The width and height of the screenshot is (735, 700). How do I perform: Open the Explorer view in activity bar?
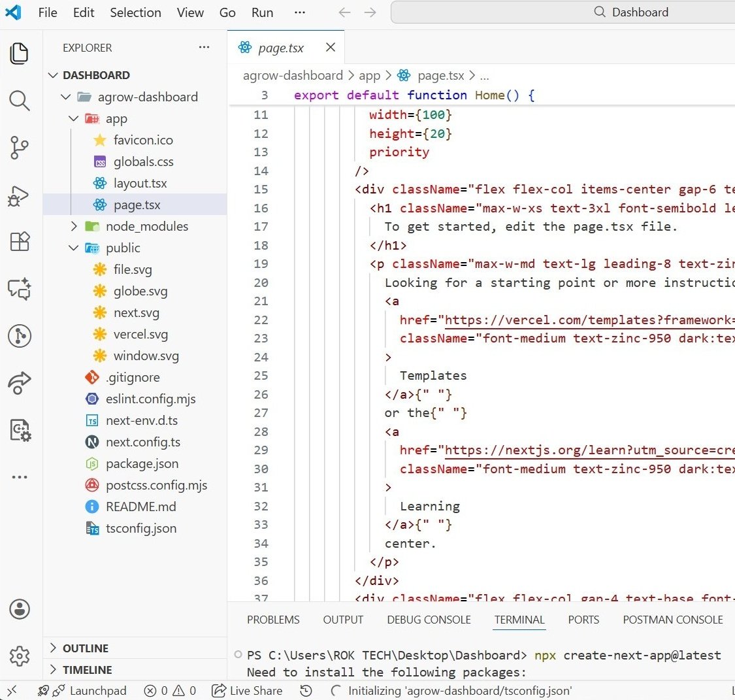pos(19,53)
